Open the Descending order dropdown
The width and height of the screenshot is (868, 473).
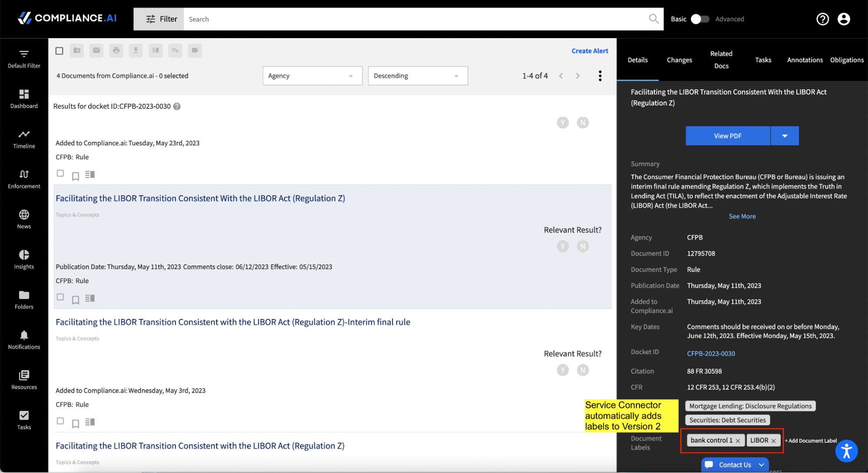(418, 76)
